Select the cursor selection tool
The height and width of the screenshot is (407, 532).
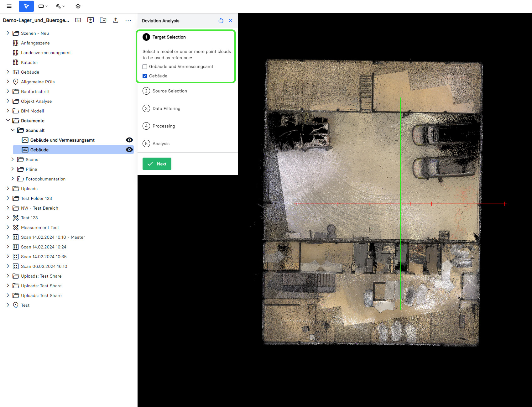click(26, 6)
